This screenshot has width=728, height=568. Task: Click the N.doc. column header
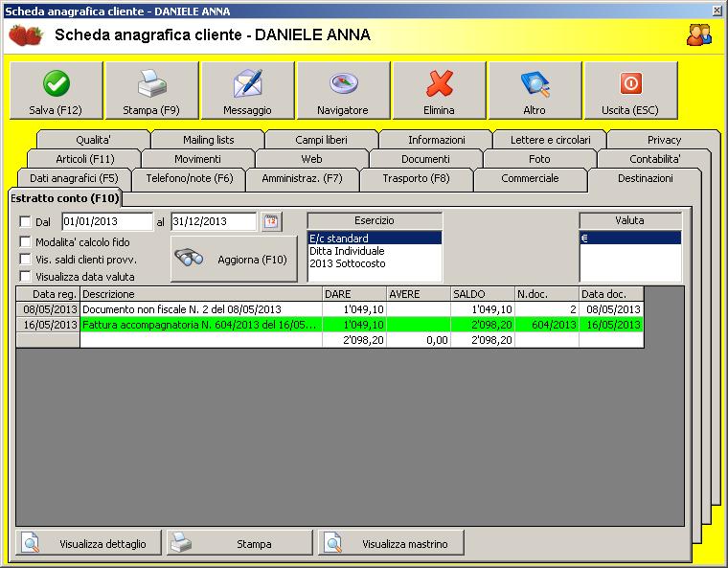click(x=547, y=294)
